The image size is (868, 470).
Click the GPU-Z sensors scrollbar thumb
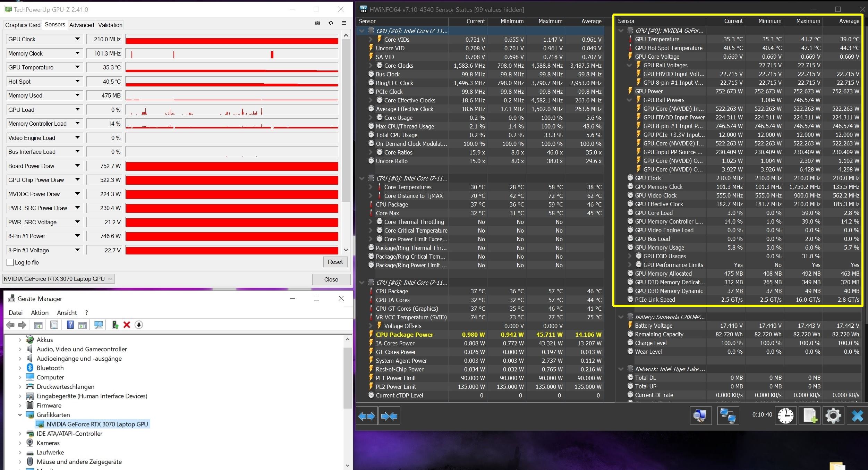coord(346,120)
